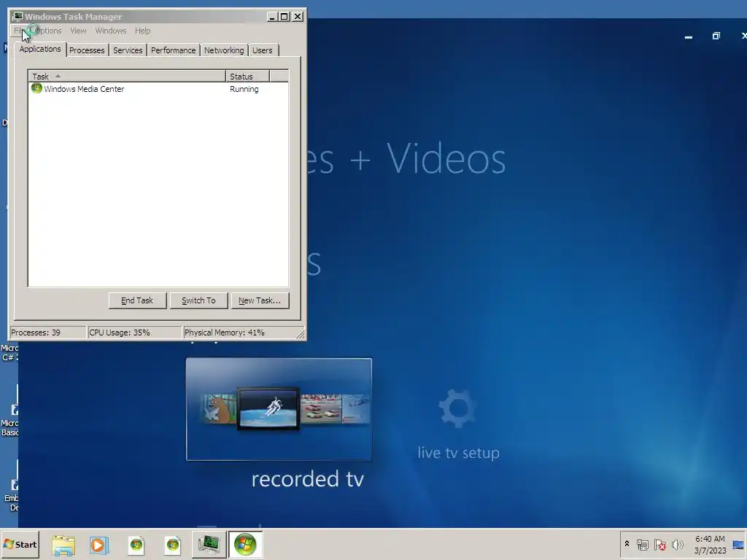Open the View menu in Task Manager
This screenshot has height=560, width=747.
(x=78, y=31)
